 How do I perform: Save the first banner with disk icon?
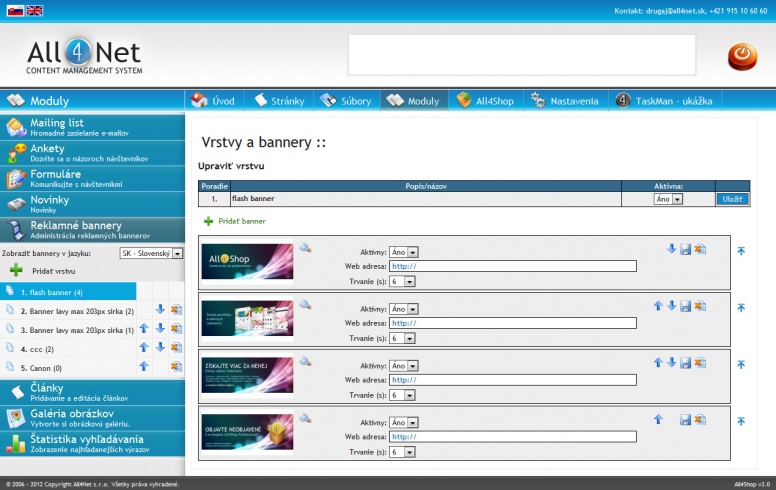tap(685, 249)
